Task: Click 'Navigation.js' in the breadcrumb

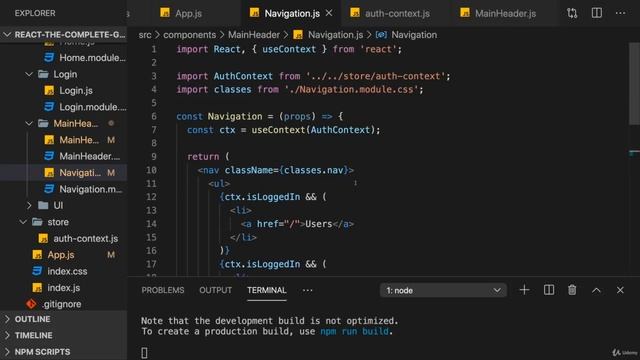Action: [335, 35]
